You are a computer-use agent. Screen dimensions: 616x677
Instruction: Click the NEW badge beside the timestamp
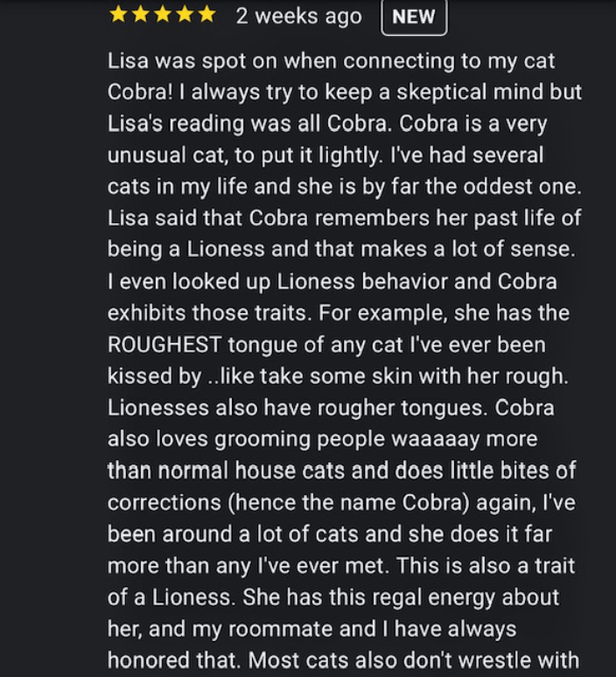coord(414,17)
